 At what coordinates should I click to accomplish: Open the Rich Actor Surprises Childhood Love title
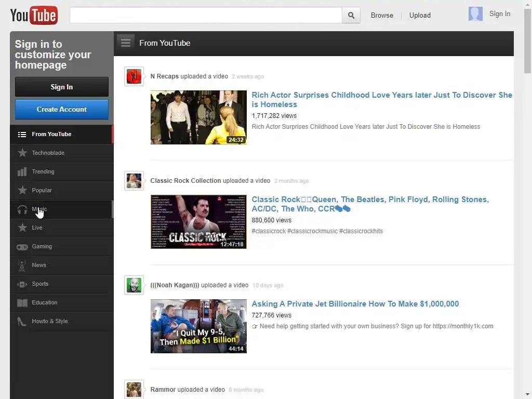tap(382, 100)
